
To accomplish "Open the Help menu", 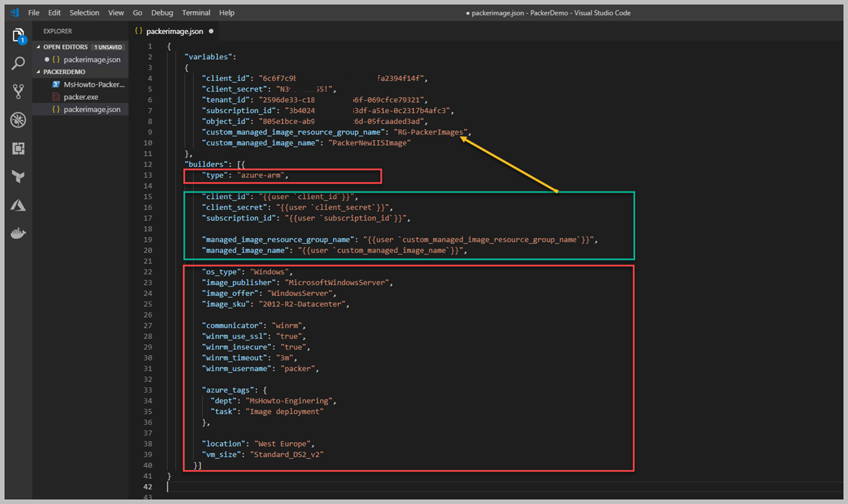I will coord(226,12).
